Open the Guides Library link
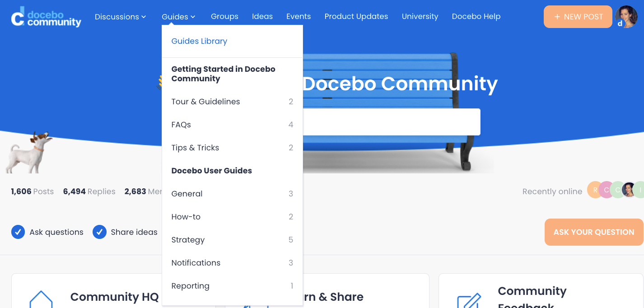The image size is (644, 308). [199, 41]
